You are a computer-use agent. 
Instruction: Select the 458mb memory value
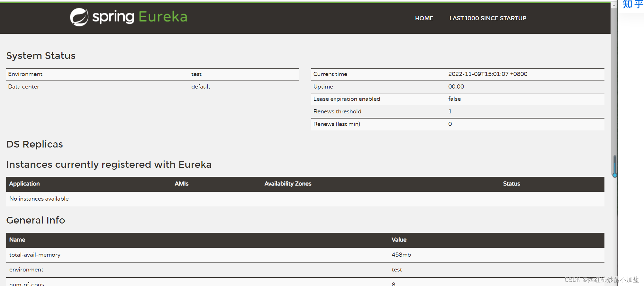coord(401,255)
